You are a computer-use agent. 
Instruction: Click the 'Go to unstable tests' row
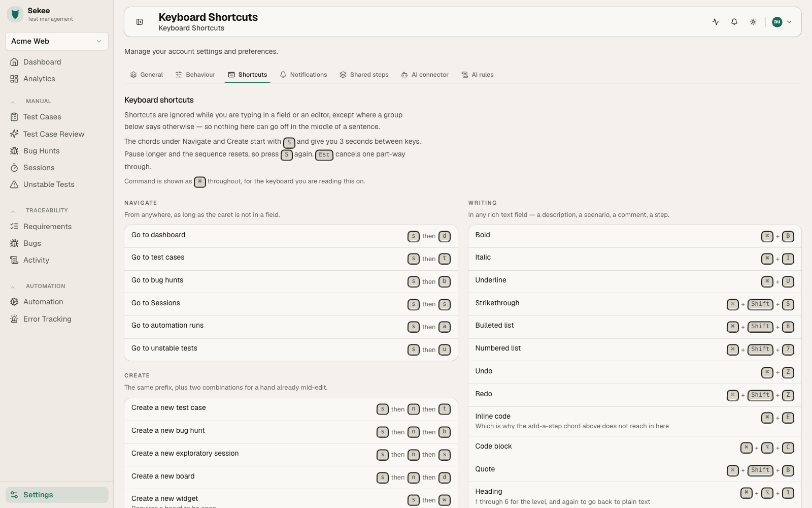(291, 350)
